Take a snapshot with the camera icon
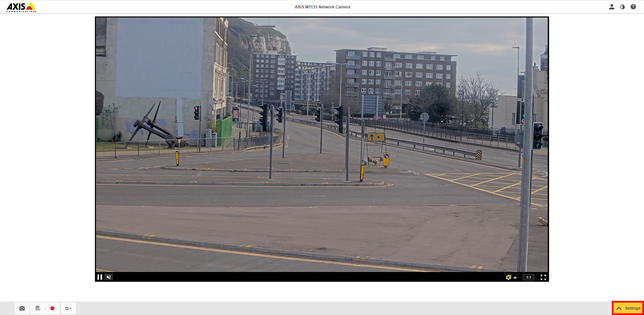The width and height of the screenshot is (644, 315). tap(22, 308)
